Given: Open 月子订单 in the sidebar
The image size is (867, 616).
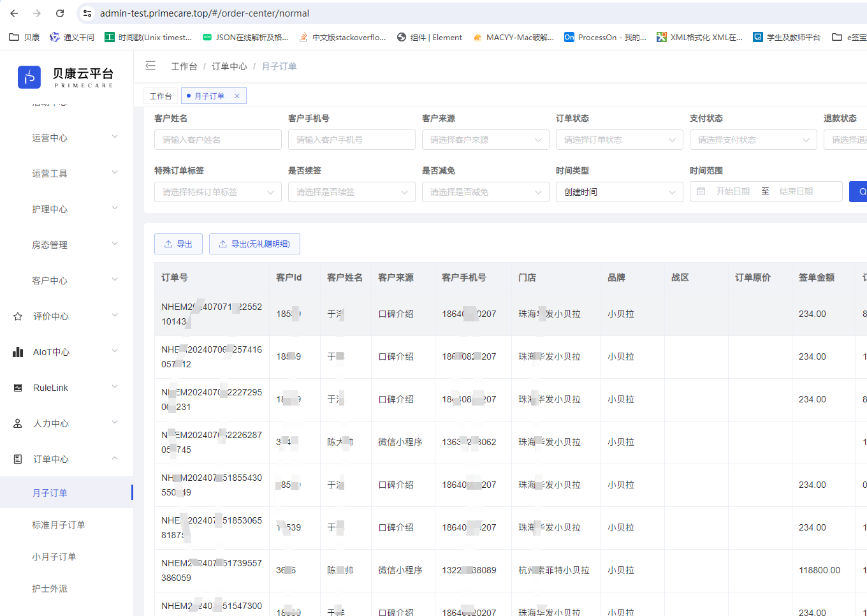Looking at the screenshot, I should coord(66,492).
